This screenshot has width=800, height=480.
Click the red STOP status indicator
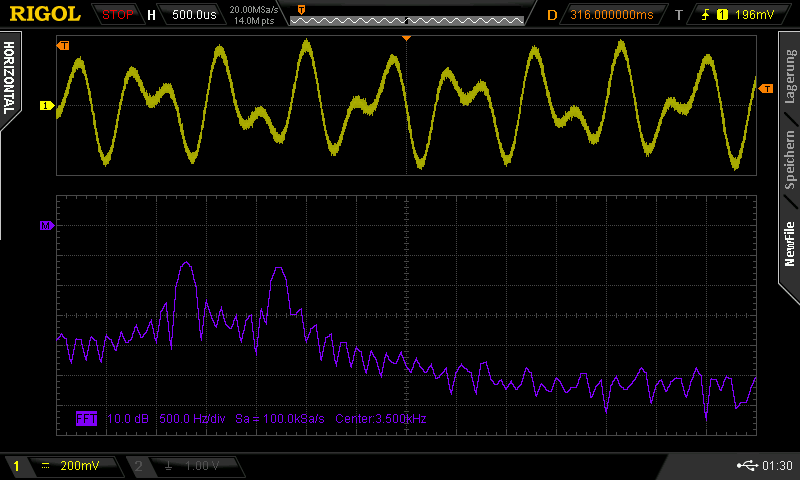pyautogui.click(x=118, y=15)
